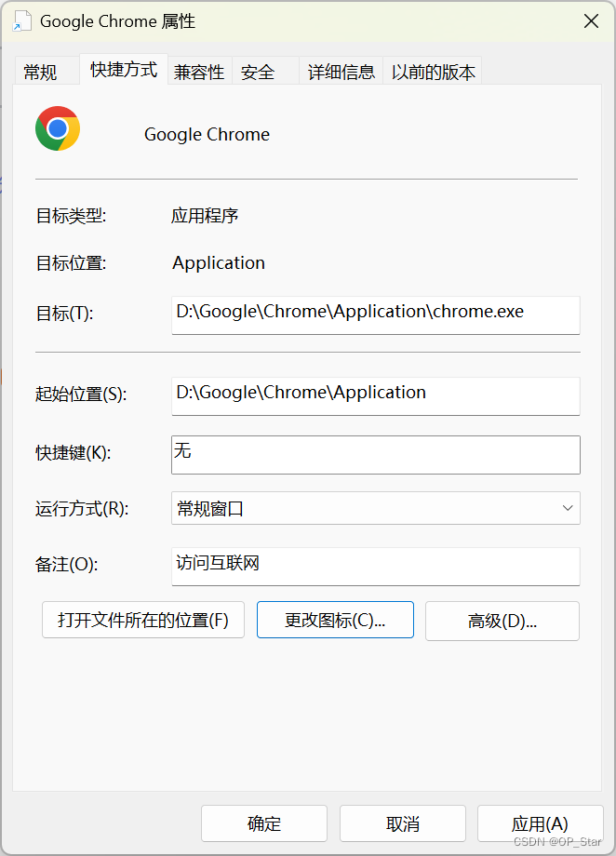Open the 更改图标 dialog
This screenshot has height=856, width=616.
click(x=335, y=620)
